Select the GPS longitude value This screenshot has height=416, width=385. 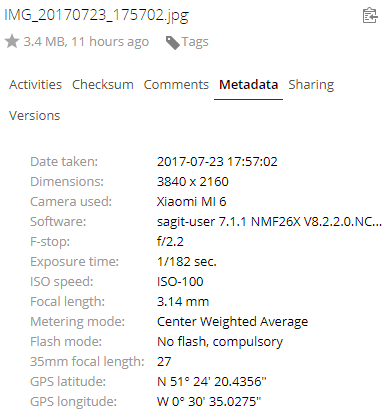coord(209,401)
